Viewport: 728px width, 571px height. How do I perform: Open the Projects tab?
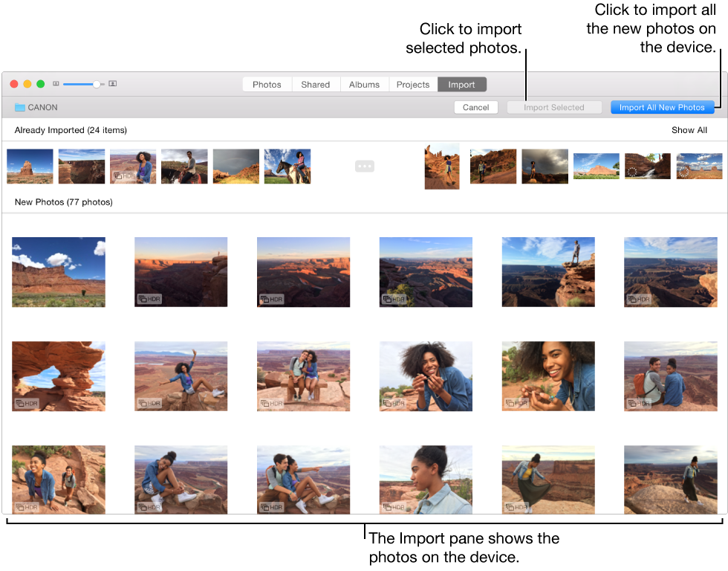point(412,84)
